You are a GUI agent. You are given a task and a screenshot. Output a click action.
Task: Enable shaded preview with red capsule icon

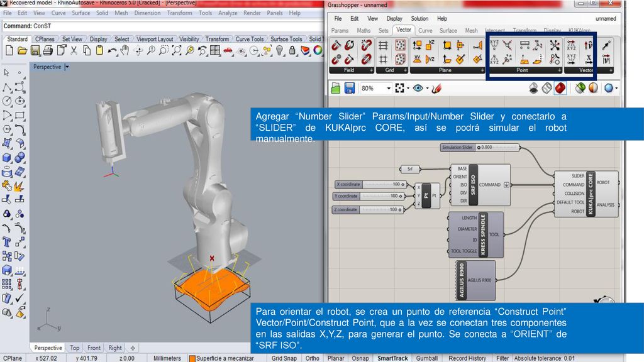(x=560, y=88)
